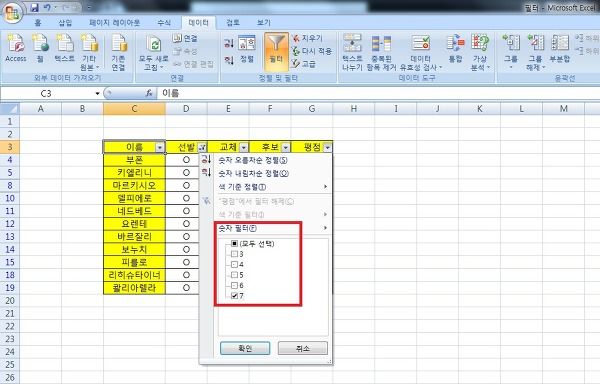The height and width of the screenshot is (384, 600).
Task: Check the value 3 checkbox
Action: (235, 254)
